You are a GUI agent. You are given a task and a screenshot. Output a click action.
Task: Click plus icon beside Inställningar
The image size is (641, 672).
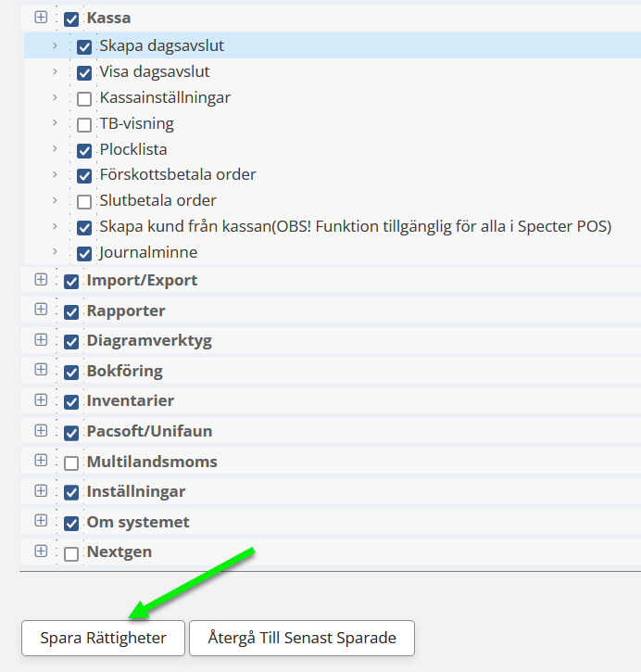[x=41, y=490]
